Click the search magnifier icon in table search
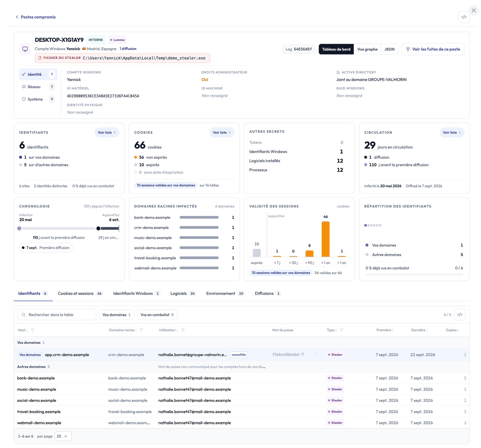 [23, 315]
